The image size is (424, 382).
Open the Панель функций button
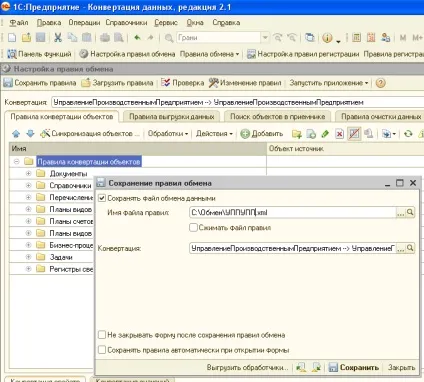(39, 54)
